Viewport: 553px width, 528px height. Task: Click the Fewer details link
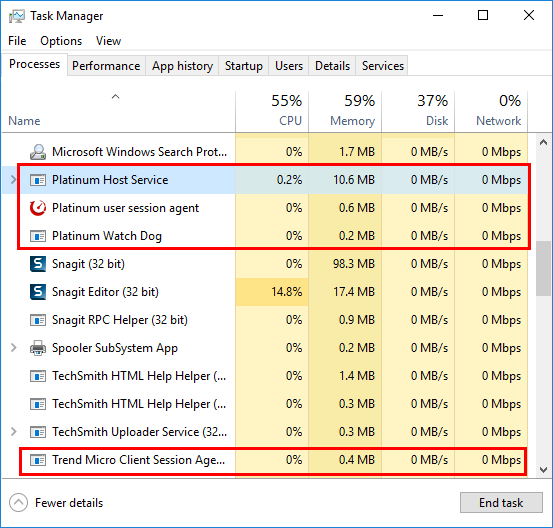click(x=69, y=503)
